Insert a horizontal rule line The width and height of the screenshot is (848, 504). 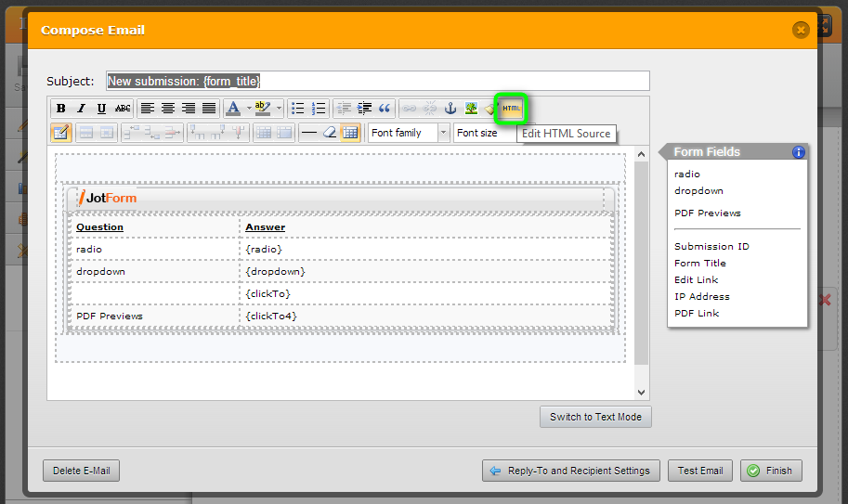click(x=308, y=133)
